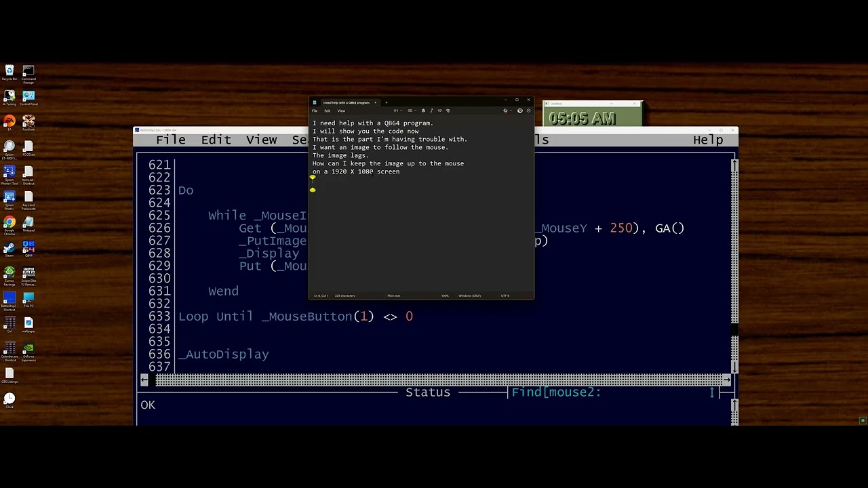Open the Command Prompt desktop shortcut
This screenshot has height=488, width=868.
[28, 74]
